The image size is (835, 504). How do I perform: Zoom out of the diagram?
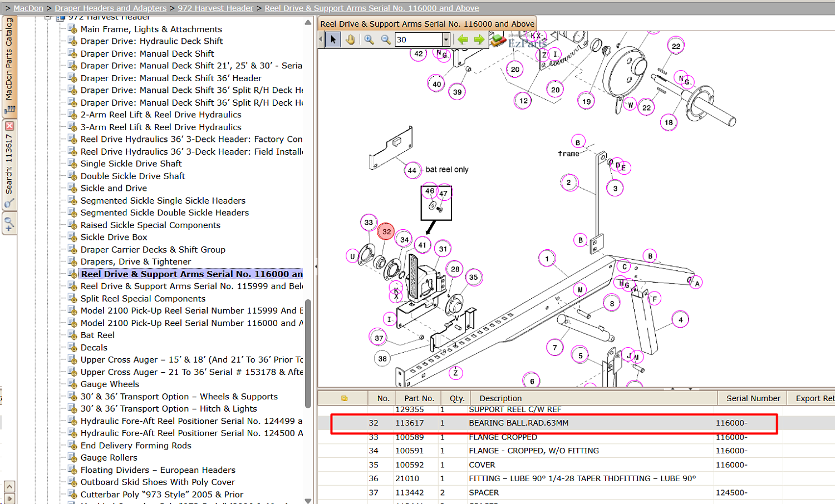[x=386, y=39]
